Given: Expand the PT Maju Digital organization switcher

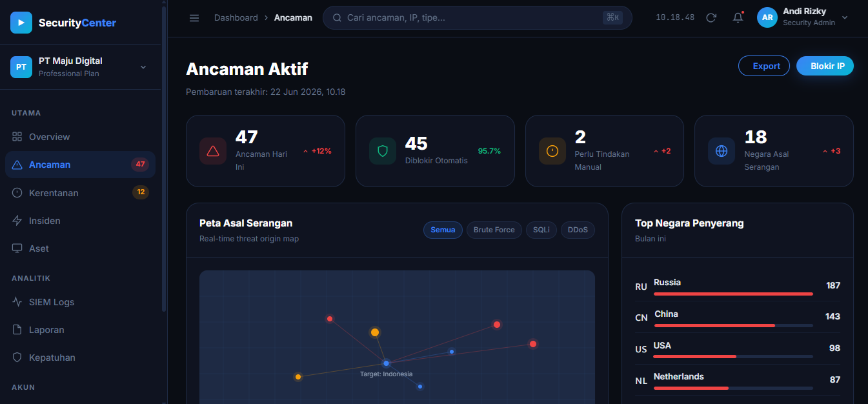Looking at the screenshot, I should coord(79,66).
